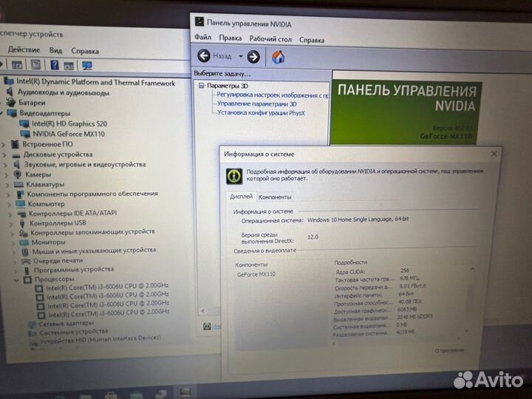
Task: Select GeForce MX110 in components list
Action: coord(256,274)
